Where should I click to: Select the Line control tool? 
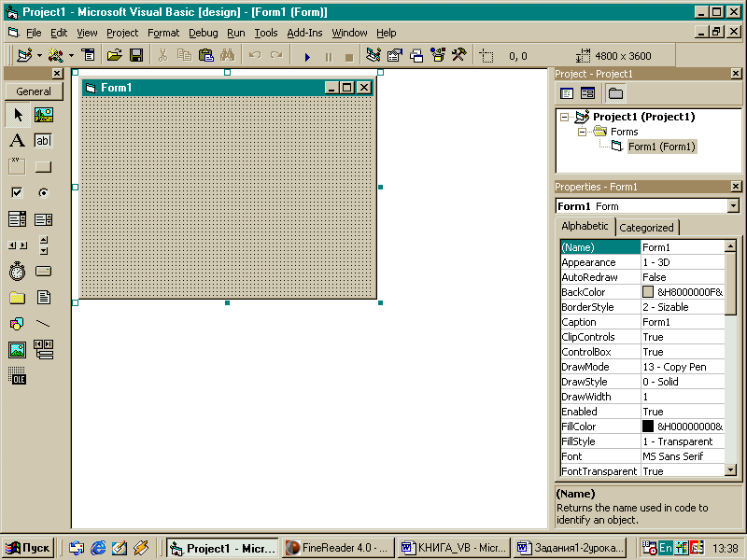43,324
